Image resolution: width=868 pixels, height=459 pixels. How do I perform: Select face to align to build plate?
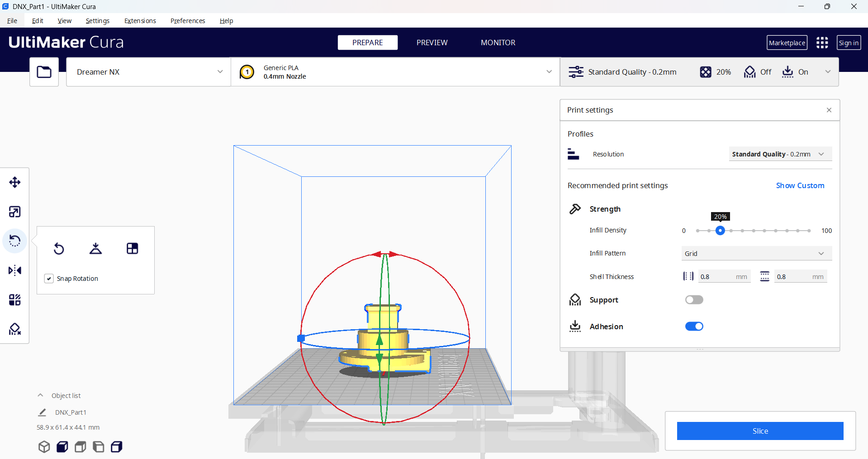point(133,248)
